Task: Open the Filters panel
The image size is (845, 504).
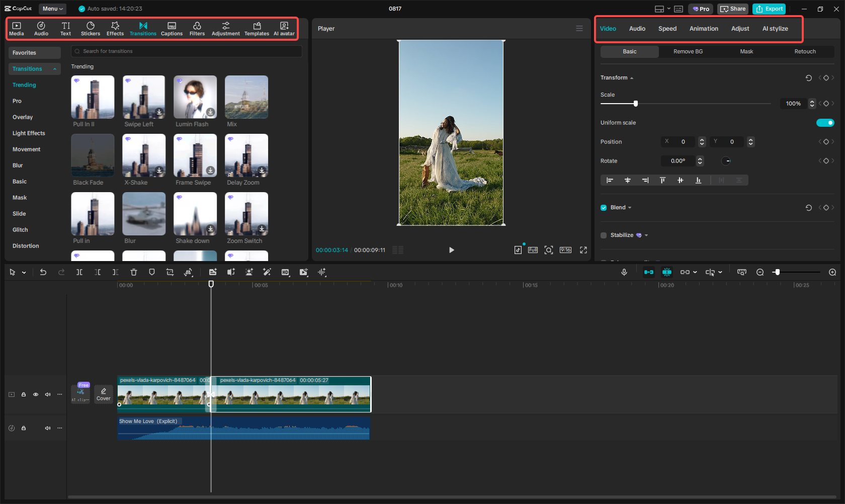Action: click(x=197, y=28)
